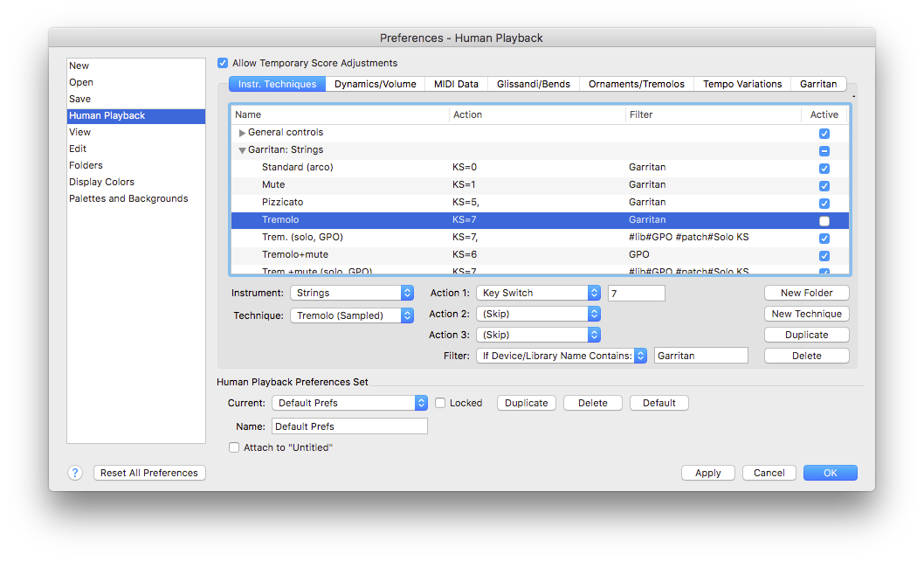Select Save in preferences sidebar
This screenshot has width=924, height=561.
(136, 99)
